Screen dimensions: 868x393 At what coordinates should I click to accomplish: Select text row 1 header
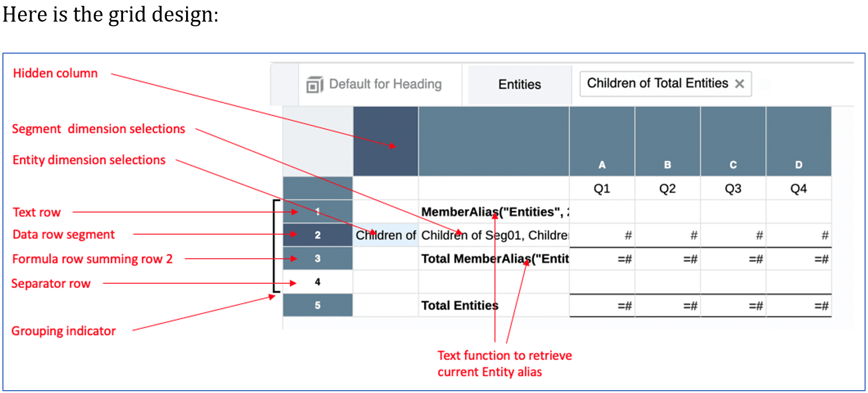pyautogui.click(x=317, y=211)
